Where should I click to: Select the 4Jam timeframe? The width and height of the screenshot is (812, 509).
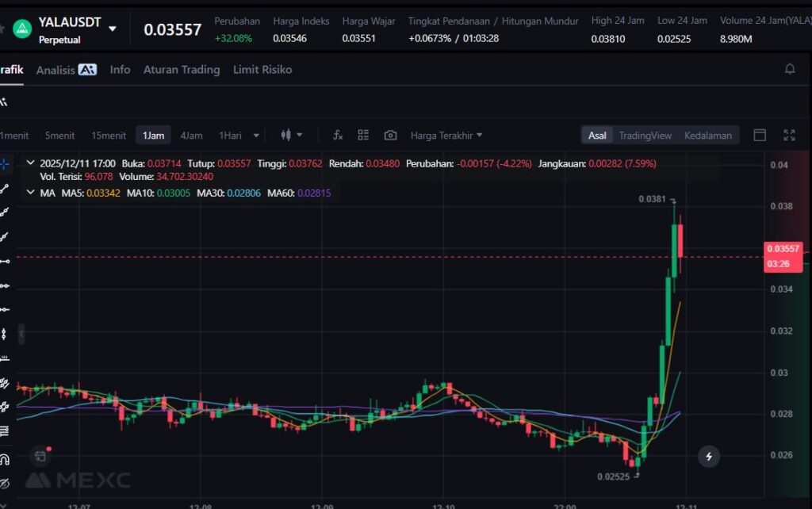point(191,136)
